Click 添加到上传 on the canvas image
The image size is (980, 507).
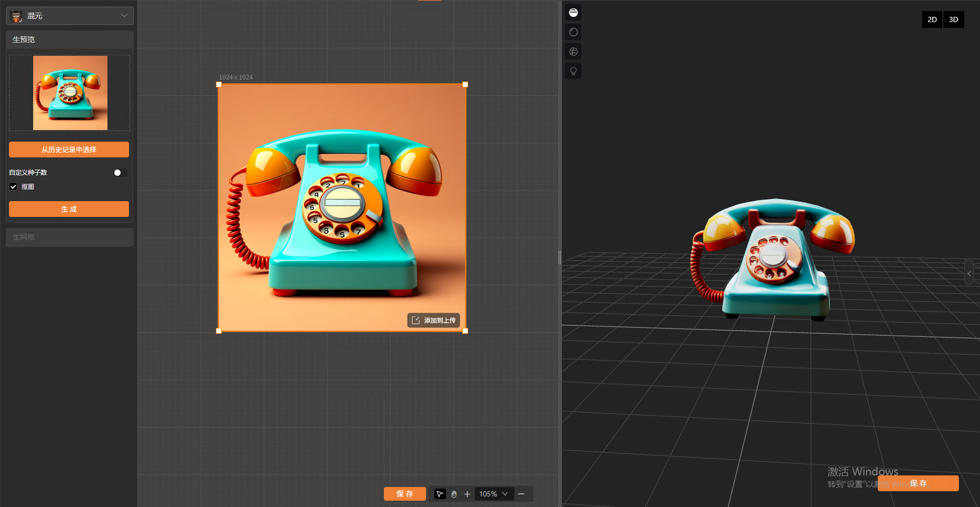[434, 320]
